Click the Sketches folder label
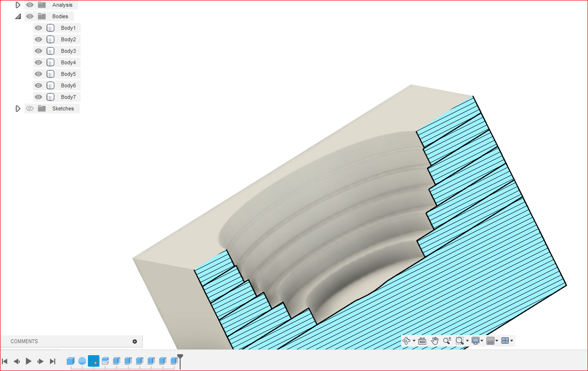The image size is (588, 371). click(x=63, y=108)
